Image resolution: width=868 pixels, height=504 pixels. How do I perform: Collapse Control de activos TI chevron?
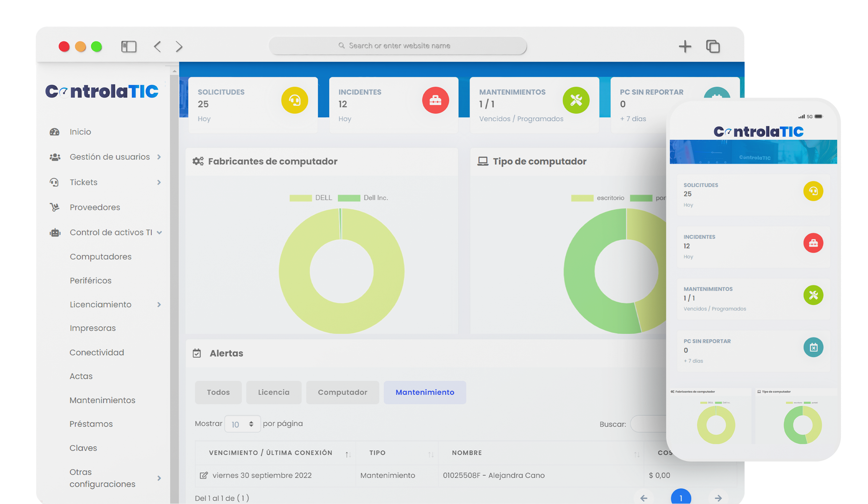tap(159, 232)
